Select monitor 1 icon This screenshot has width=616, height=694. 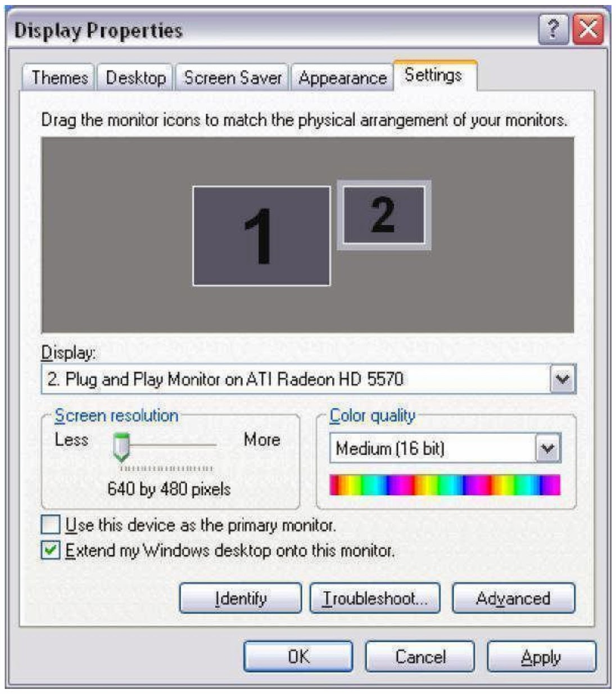tap(261, 236)
